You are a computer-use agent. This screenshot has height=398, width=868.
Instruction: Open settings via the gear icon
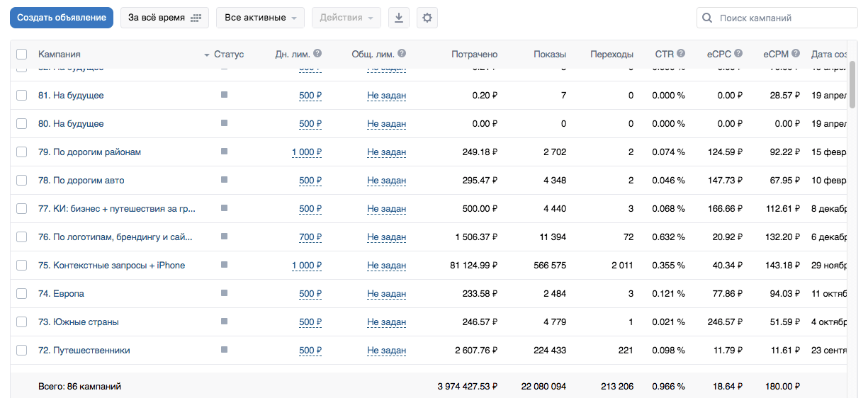click(x=427, y=18)
